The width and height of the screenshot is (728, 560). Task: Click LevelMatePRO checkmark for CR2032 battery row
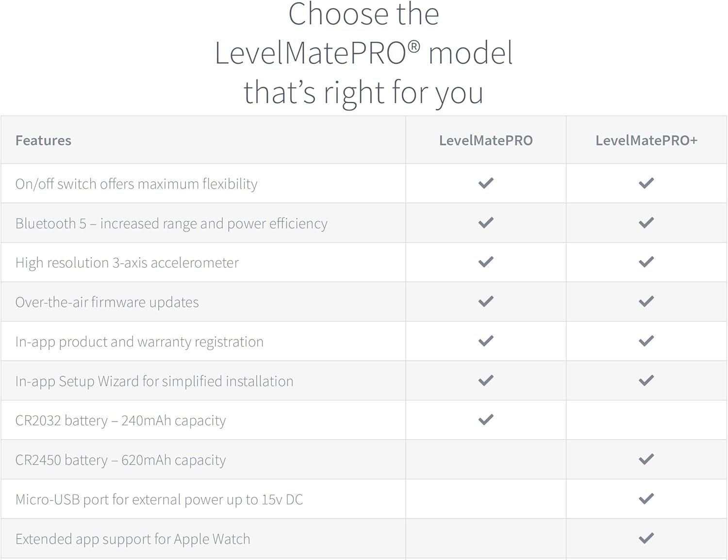coord(486,420)
